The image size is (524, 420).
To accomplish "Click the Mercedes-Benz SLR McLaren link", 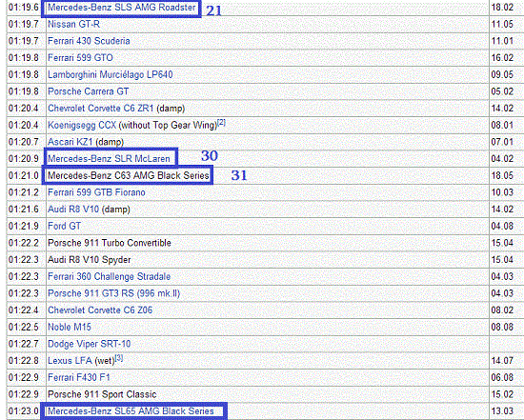I will (109, 159).
